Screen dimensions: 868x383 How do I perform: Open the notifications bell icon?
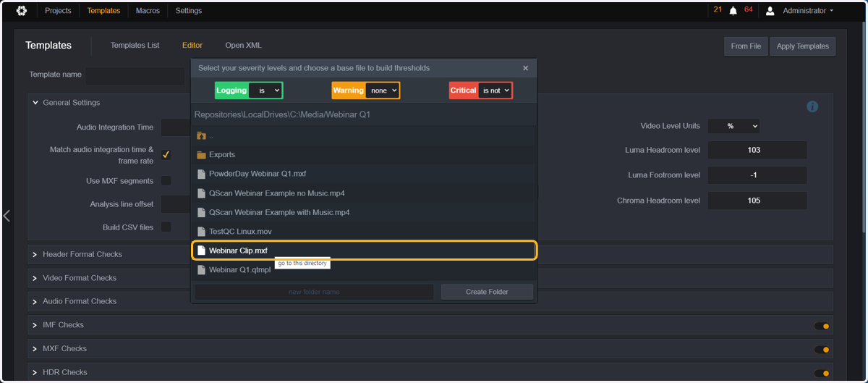[x=733, y=11]
